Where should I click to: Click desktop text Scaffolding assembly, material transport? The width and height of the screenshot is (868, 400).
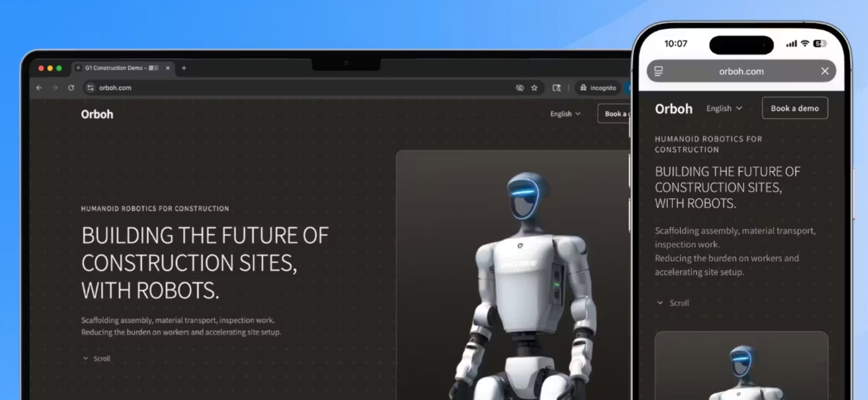tap(178, 321)
